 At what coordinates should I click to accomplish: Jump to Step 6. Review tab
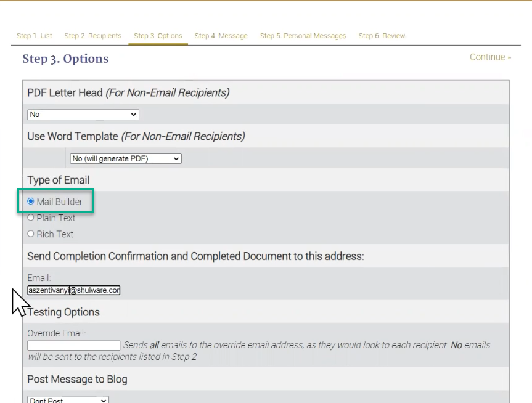382,36
